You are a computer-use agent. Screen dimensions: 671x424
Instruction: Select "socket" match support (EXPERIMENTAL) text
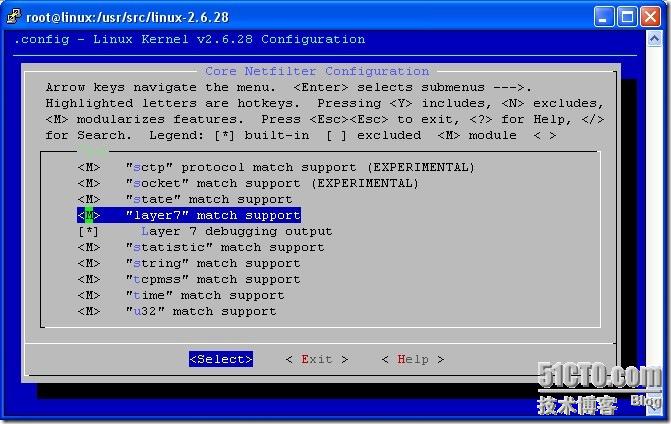(272, 183)
